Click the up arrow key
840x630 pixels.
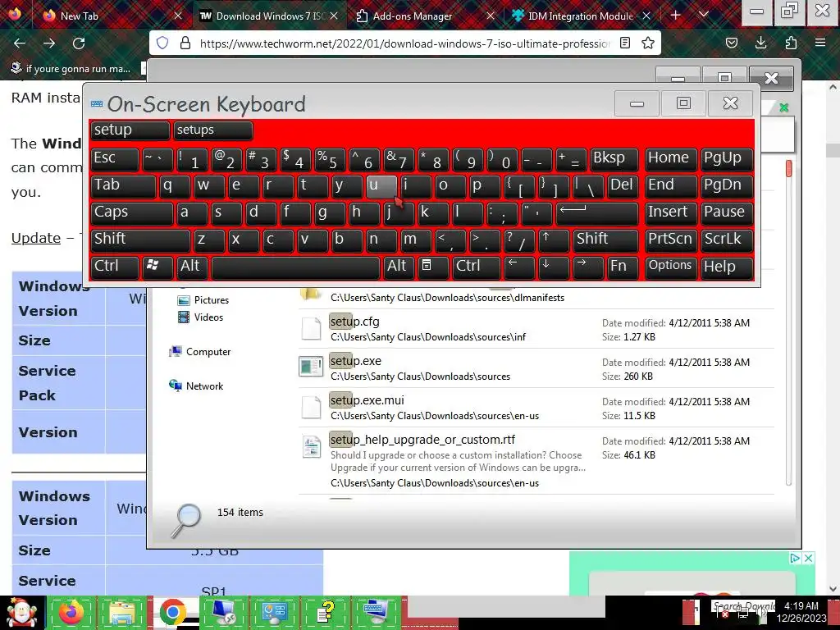(x=554, y=240)
